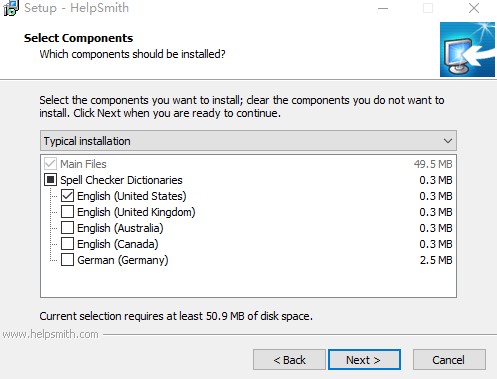Click Next > to continue
The height and width of the screenshot is (379, 497).
pyautogui.click(x=364, y=360)
